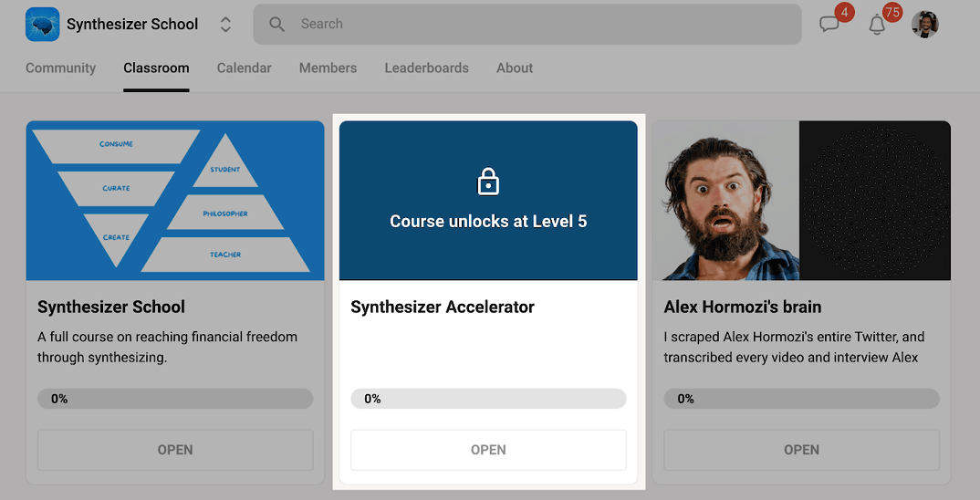Open the Members tab
This screenshot has height=500, width=980.
tap(328, 68)
